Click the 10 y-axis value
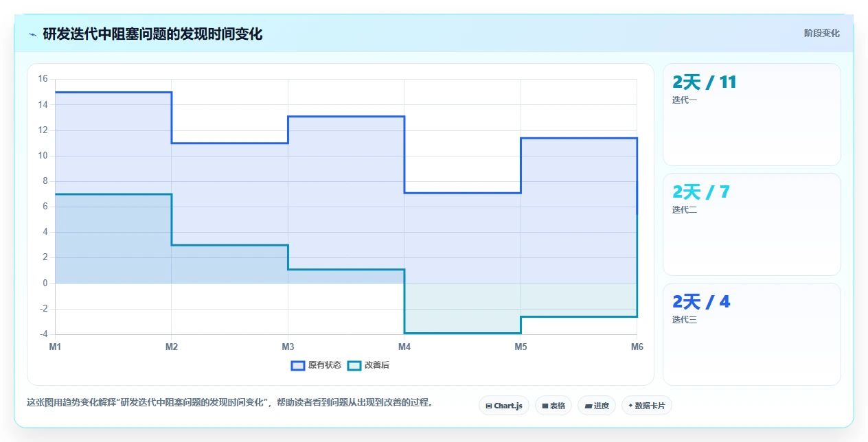This screenshot has height=442, width=868. point(43,156)
